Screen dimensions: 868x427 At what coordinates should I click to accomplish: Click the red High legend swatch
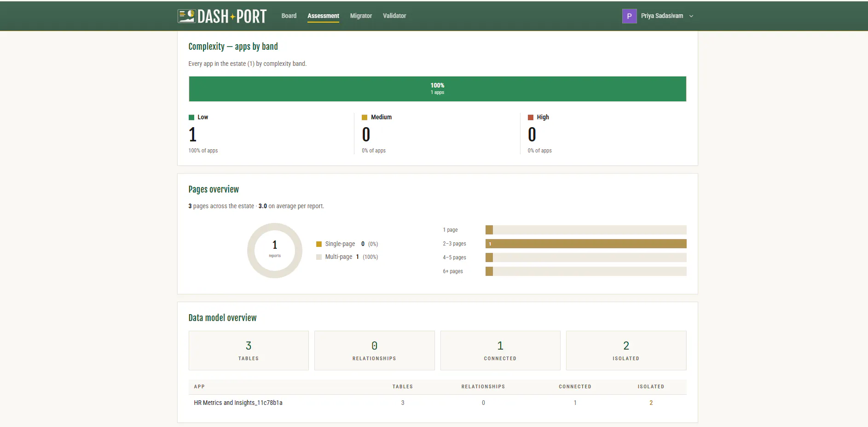531,117
